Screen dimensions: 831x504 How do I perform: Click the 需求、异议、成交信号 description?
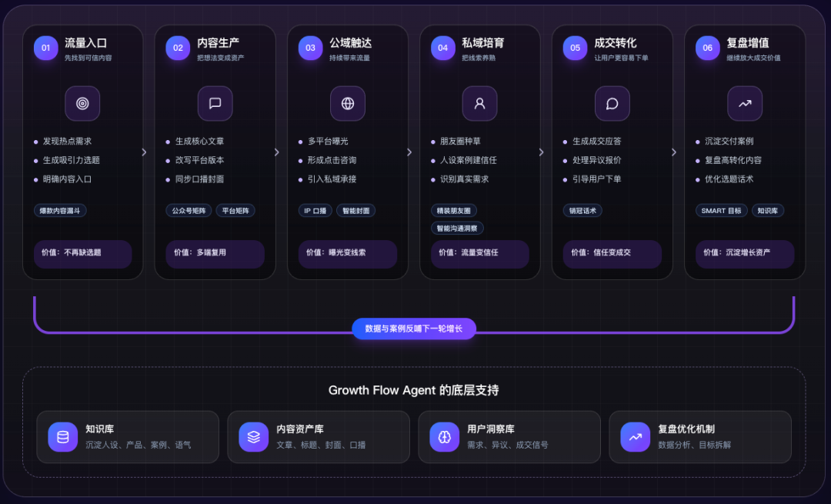[x=508, y=446]
